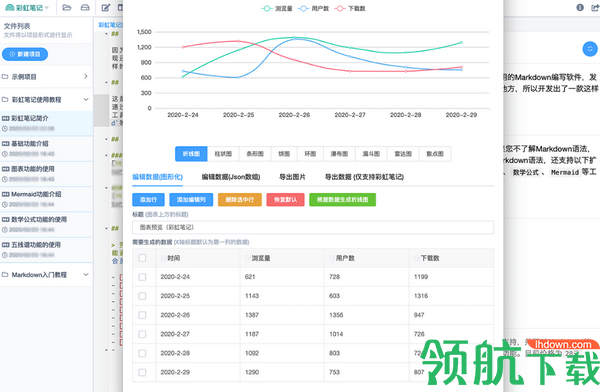Click the edit note pencil icon

[106, 8]
